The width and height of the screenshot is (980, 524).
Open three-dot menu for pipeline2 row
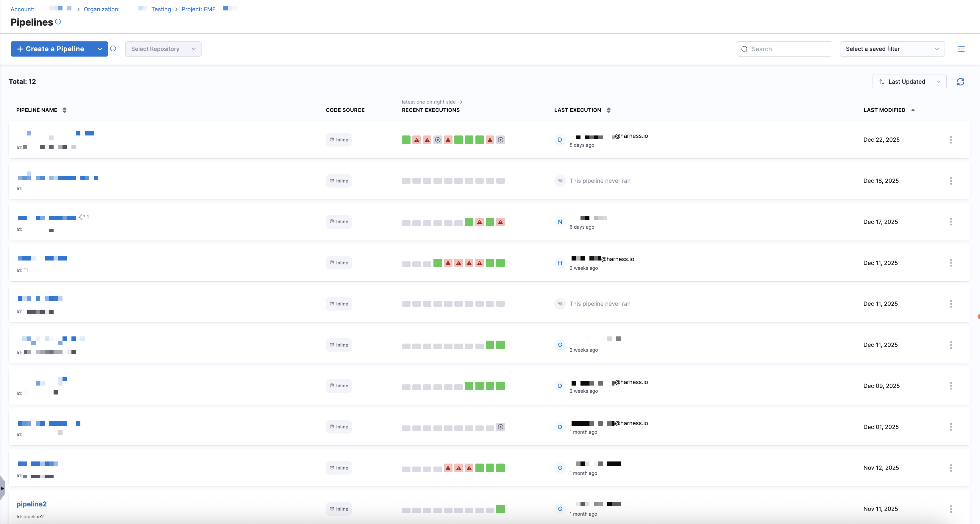pos(951,509)
